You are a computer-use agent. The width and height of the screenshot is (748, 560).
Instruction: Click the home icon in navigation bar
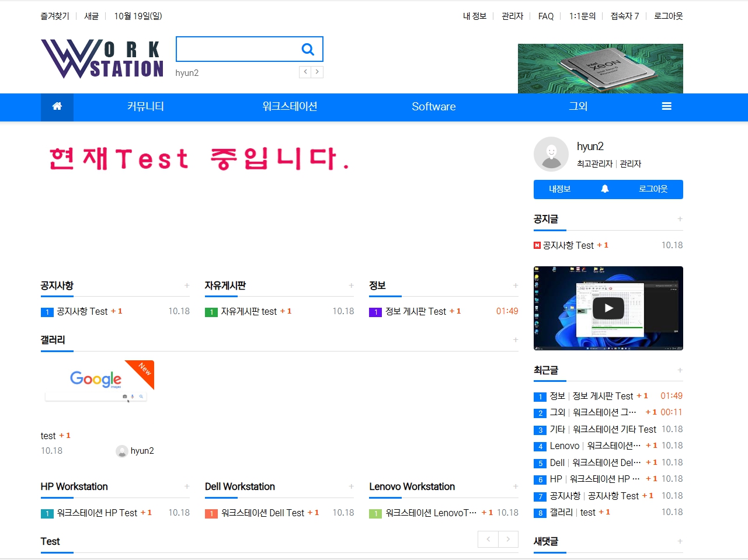57,106
